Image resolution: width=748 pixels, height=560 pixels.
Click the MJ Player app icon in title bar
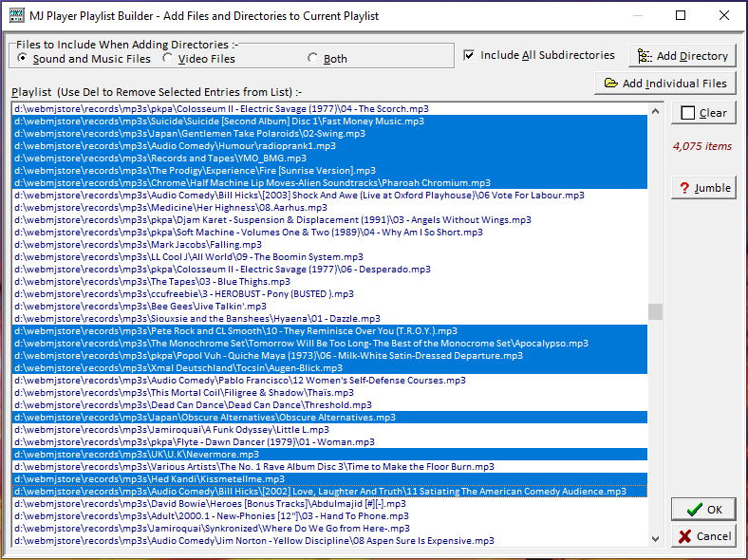tap(16, 15)
